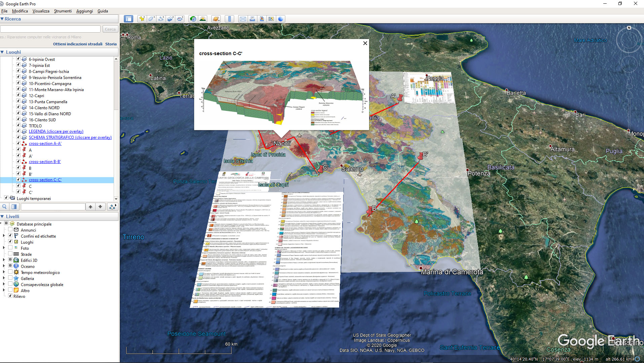Click the A' red pushpin on map
This screenshot has height=363, width=644.
[400, 98]
